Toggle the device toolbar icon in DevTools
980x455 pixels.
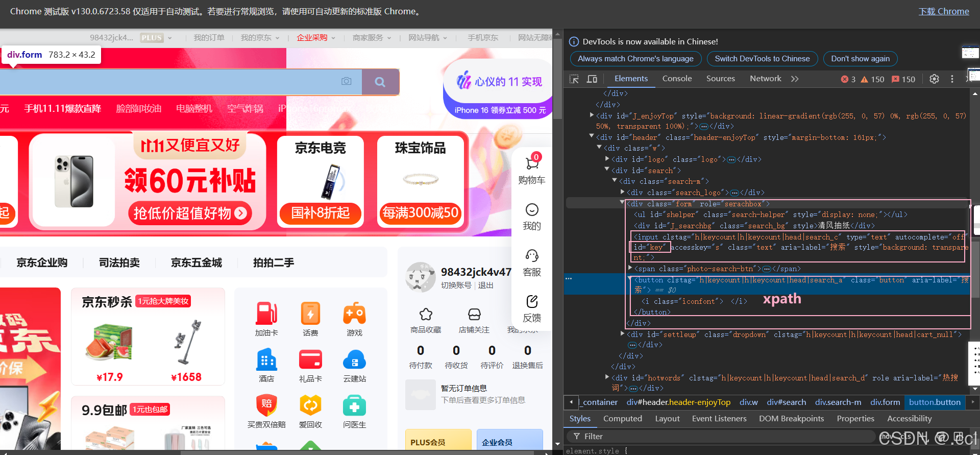click(592, 79)
